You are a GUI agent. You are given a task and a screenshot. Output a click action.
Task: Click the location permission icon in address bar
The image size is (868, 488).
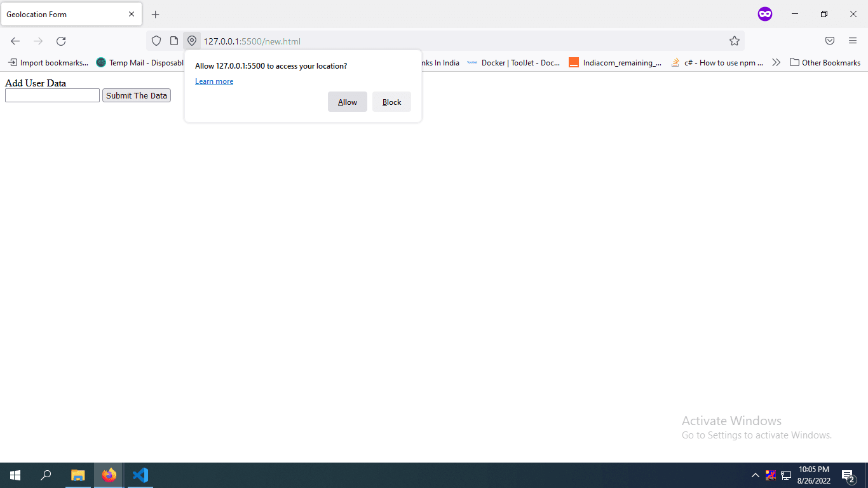point(192,41)
